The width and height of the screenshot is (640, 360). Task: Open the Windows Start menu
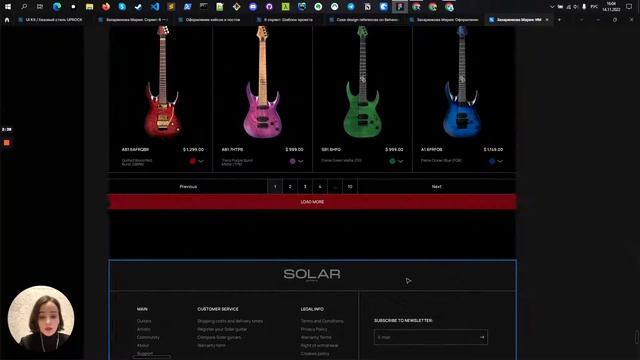pos(8,7)
